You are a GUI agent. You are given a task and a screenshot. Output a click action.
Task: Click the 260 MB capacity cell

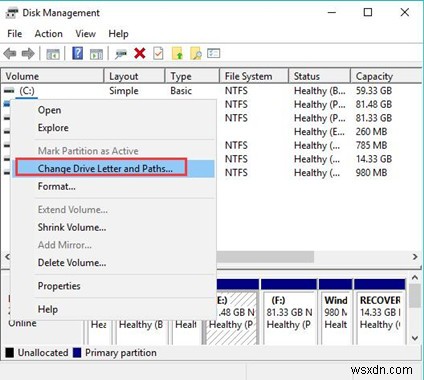(371, 132)
